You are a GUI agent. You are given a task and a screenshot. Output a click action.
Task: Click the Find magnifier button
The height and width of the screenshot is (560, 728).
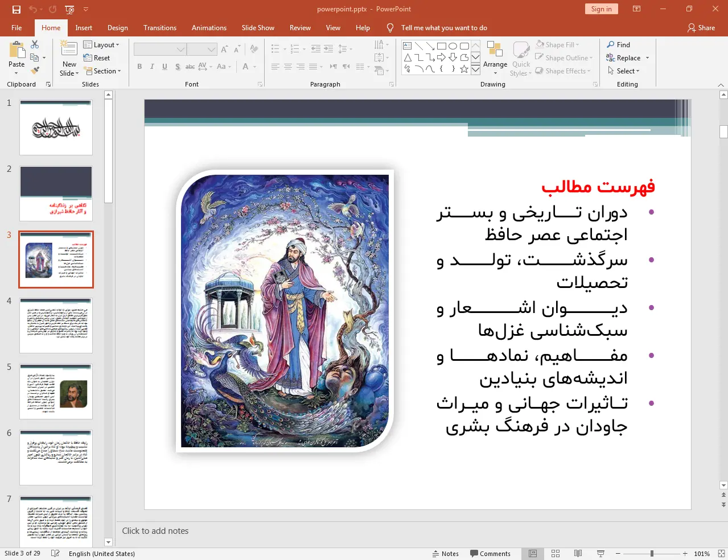pyautogui.click(x=618, y=45)
